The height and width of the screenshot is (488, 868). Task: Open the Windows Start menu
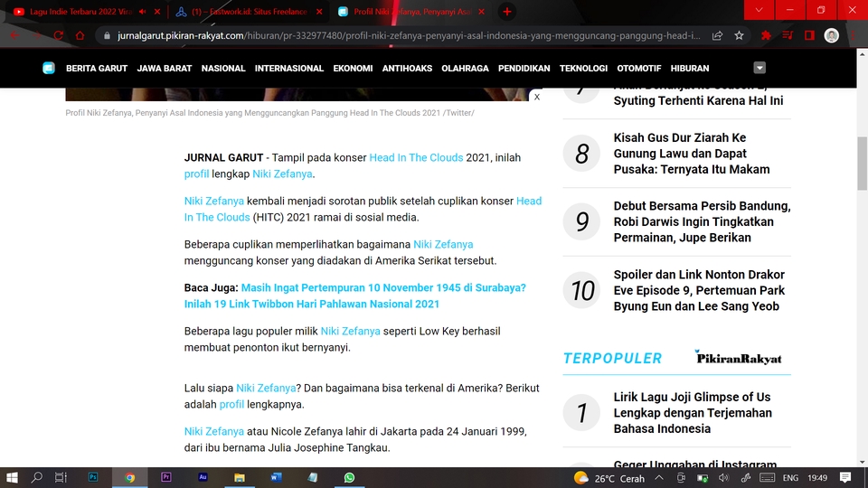point(12,477)
